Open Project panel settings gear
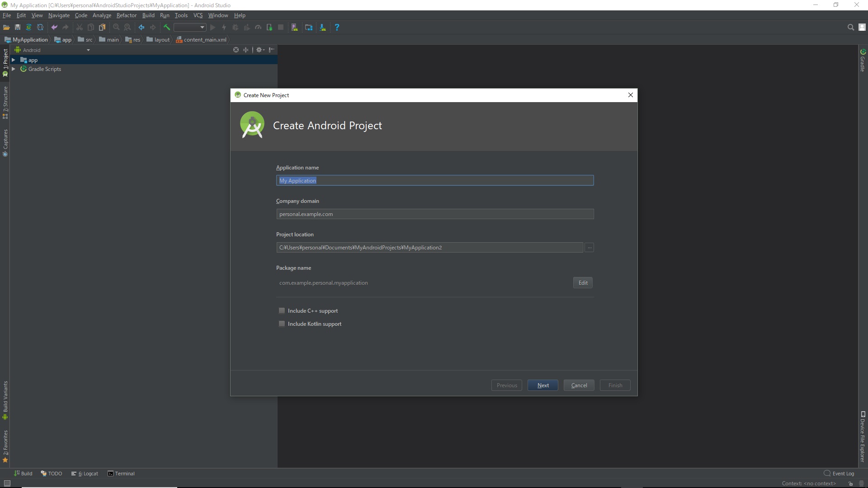868x488 pixels. (260, 50)
